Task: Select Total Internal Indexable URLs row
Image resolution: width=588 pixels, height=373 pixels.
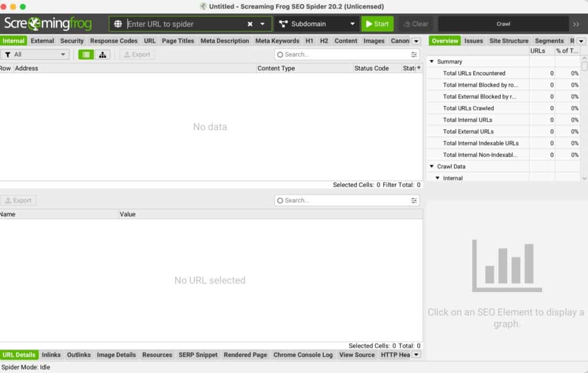Action: 503,143
